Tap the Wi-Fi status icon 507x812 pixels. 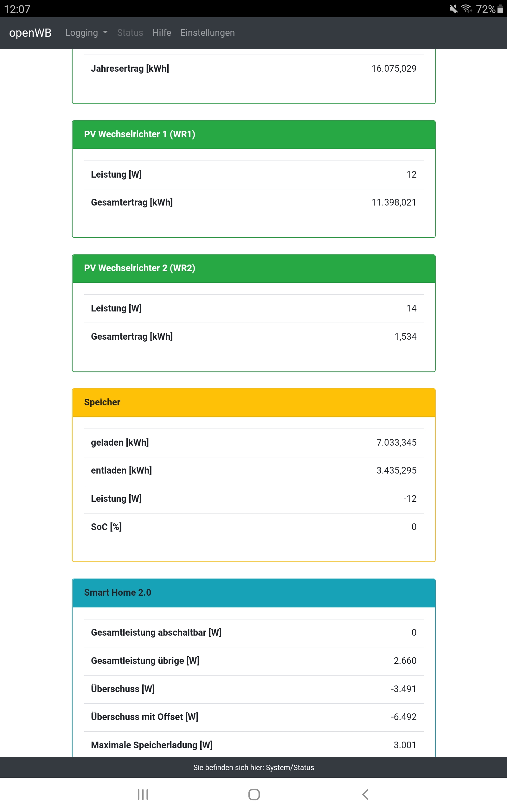[x=466, y=9]
